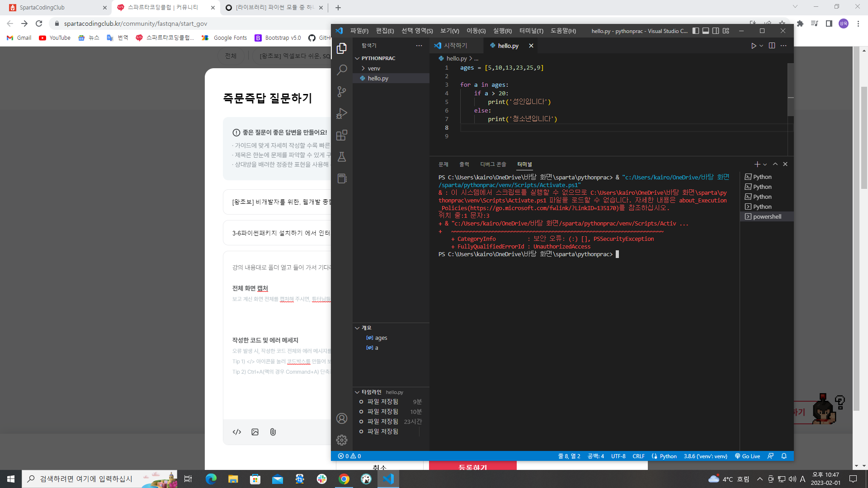Collapse the outline section
Image resolution: width=868 pixels, height=488 pixels.
pyautogui.click(x=357, y=328)
